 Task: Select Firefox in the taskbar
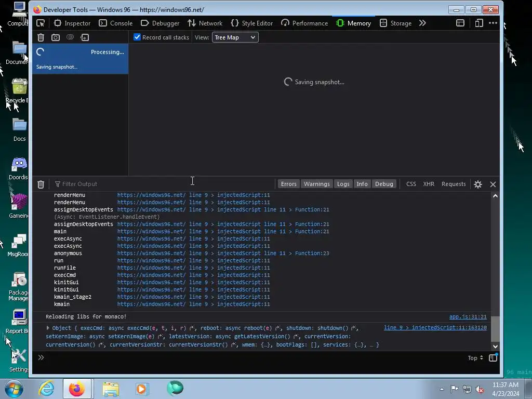coord(77,389)
